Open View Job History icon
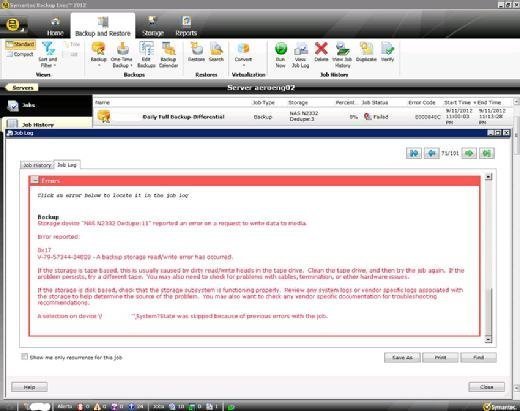The image size is (520, 411). point(342,49)
